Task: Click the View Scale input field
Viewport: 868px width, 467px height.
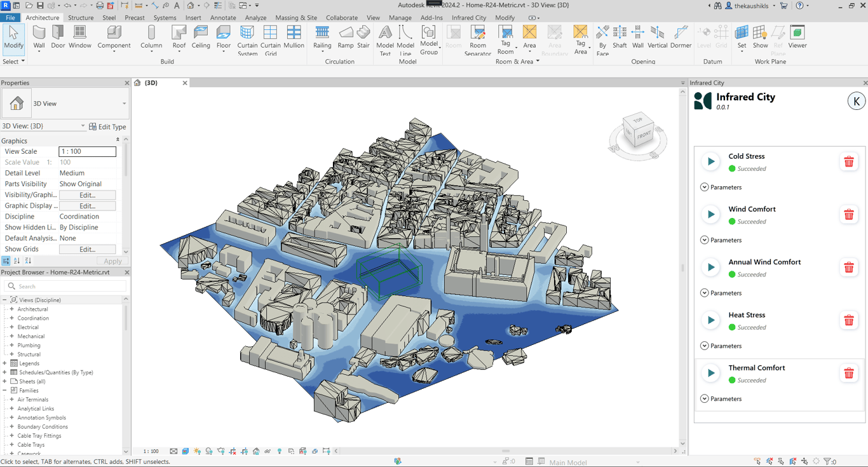Action: pos(87,152)
